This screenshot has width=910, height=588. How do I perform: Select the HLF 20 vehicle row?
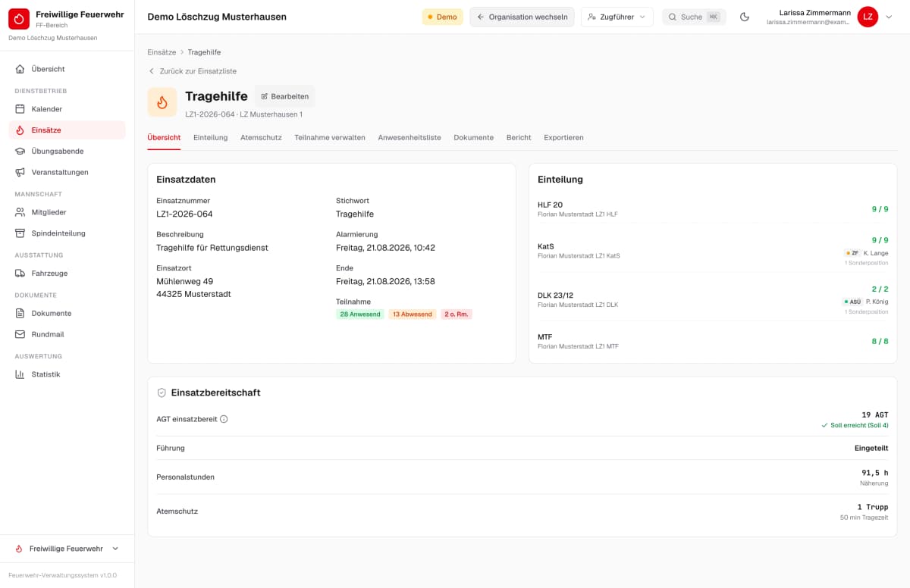pos(713,209)
